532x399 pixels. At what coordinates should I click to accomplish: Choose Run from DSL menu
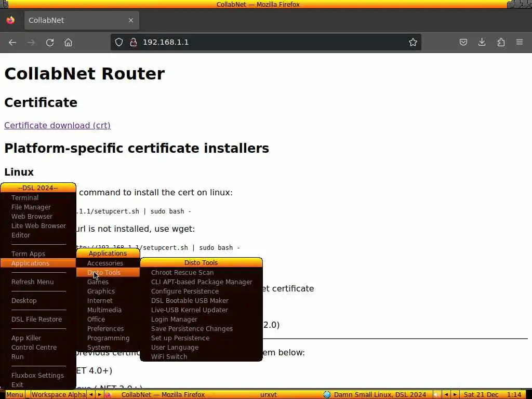[x=38, y=356]
